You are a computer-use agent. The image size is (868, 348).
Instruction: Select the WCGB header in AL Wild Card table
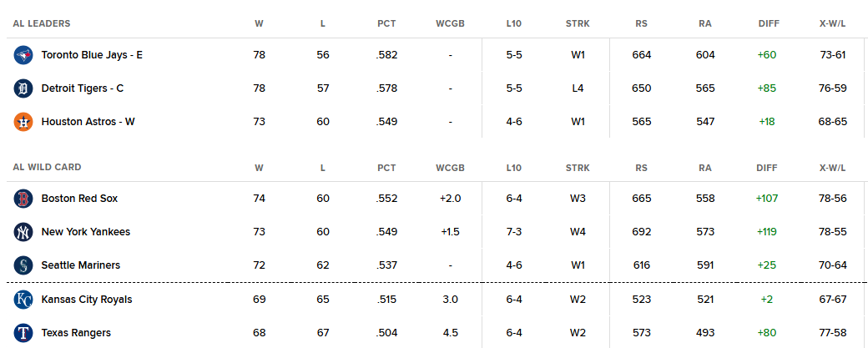451,168
